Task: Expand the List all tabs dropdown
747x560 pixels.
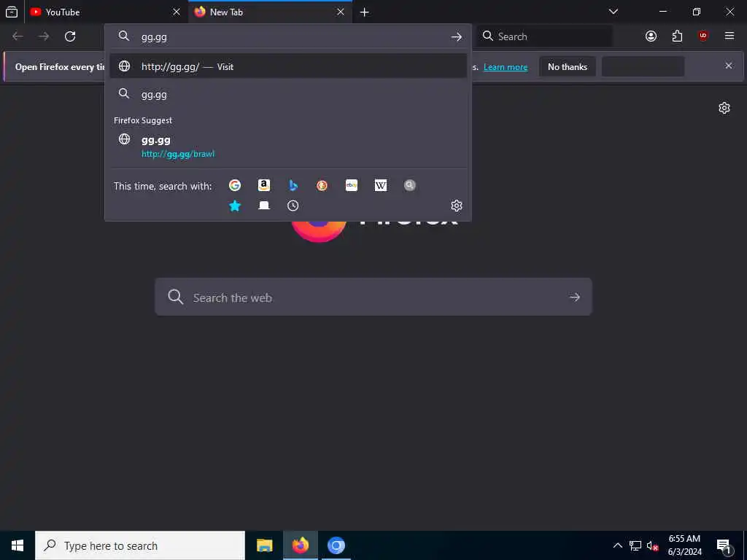Action: [x=613, y=12]
